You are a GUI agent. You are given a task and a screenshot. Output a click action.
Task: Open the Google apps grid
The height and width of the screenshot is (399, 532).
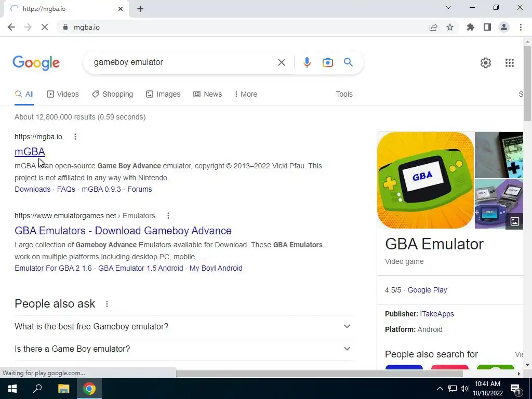pyautogui.click(x=510, y=63)
